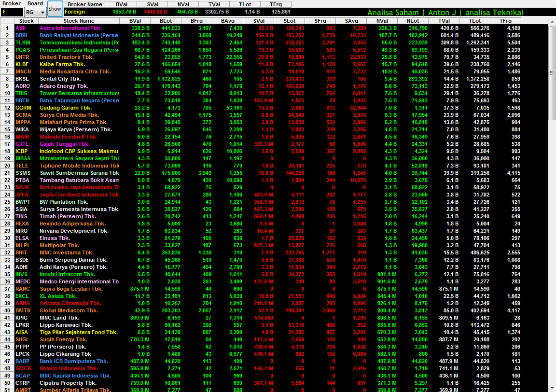Sort table by BVal column header
The image size is (556, 392).
pyautogui.click(x=135, y=21)
